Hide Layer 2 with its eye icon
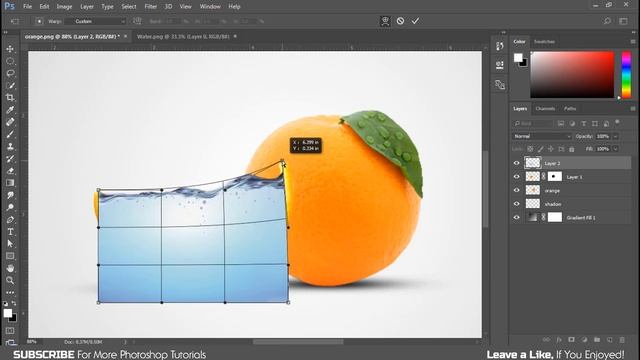Viewport: 640px width, 360px height. tap(516, 163)
